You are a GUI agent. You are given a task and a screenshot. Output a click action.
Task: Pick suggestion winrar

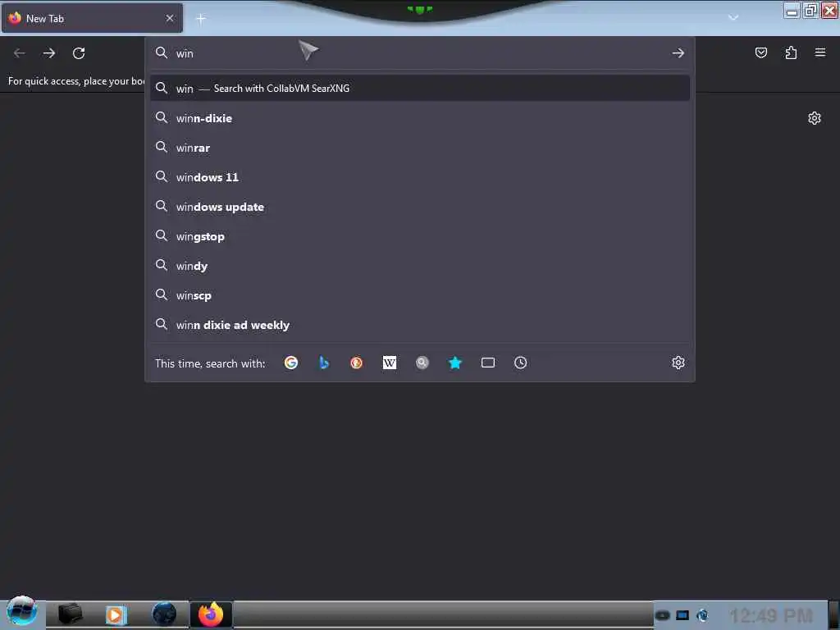click(420, 148)
